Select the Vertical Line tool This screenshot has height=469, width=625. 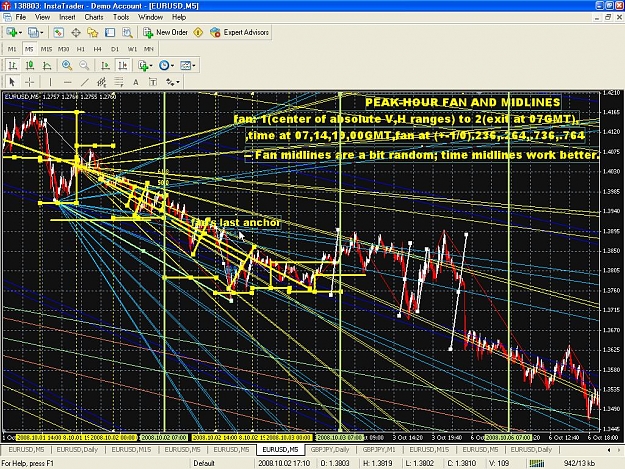coord(50,82)
